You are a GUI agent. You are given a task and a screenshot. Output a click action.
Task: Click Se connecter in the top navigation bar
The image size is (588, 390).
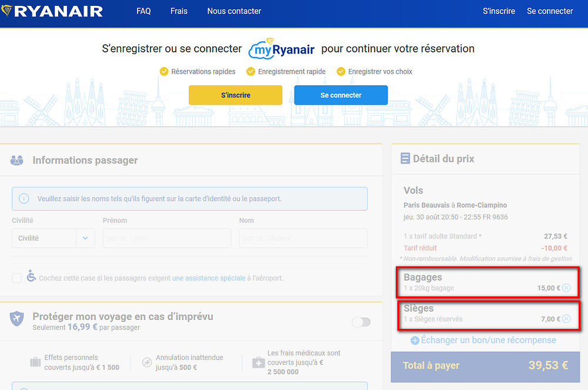click(x=550, y=11)
